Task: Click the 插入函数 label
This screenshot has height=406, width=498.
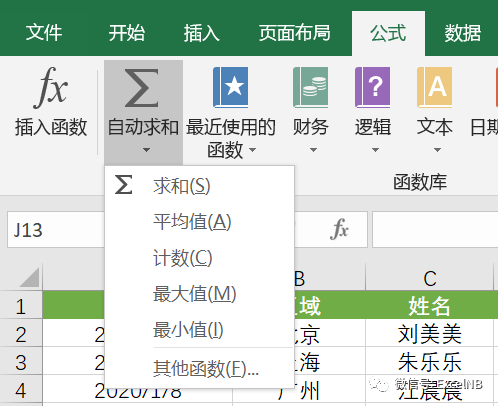Action: (x=51, y=127)
